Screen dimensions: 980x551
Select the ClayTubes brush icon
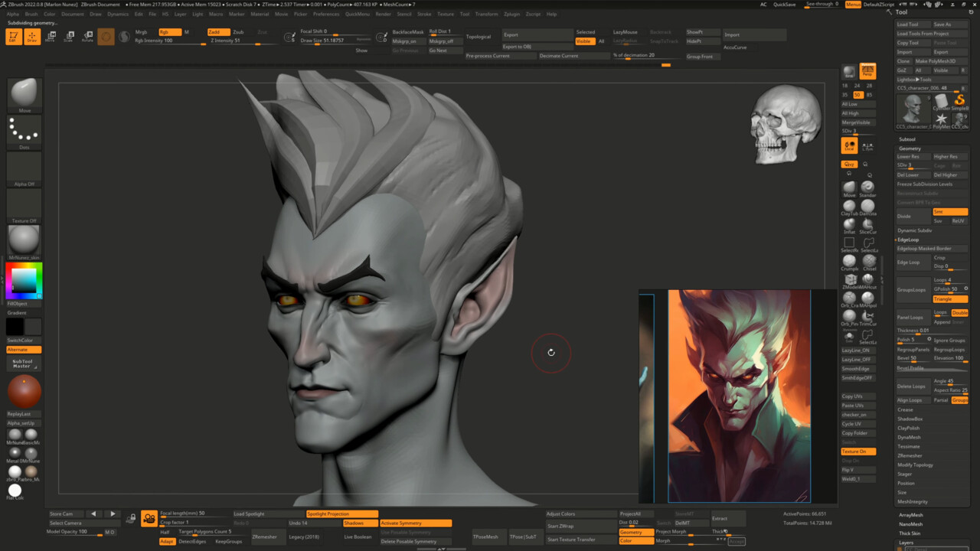click(849, 207)
